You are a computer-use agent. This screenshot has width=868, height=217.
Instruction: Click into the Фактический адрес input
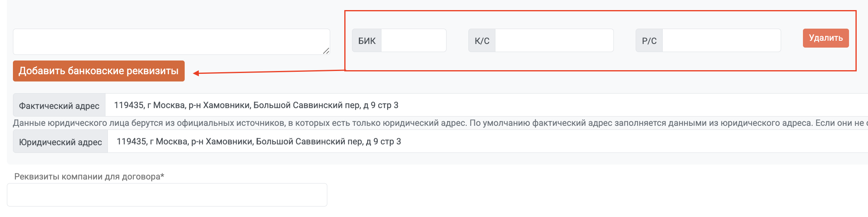(487, 105)
